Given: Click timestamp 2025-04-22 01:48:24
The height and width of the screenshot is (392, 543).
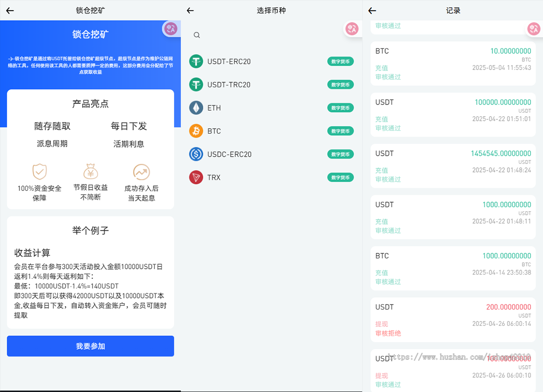Looking at the screenshot, I should click(x=501, y=170).
